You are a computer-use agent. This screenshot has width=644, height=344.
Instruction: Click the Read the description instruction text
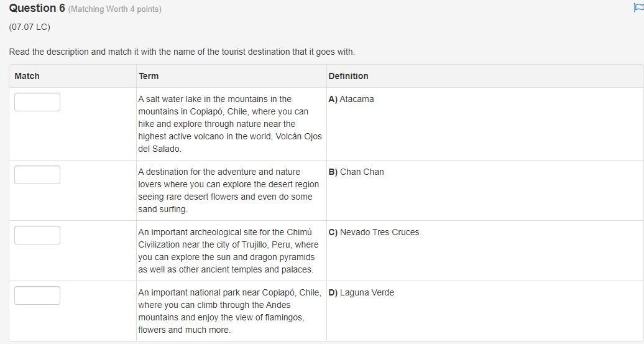(182, 52)
